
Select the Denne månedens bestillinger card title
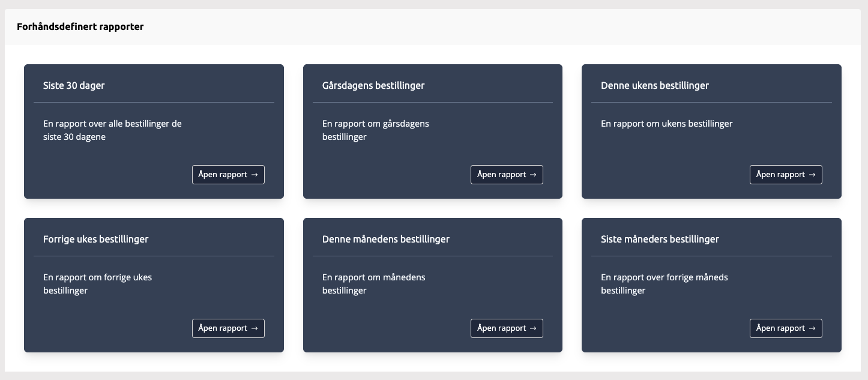coord(386,239)
